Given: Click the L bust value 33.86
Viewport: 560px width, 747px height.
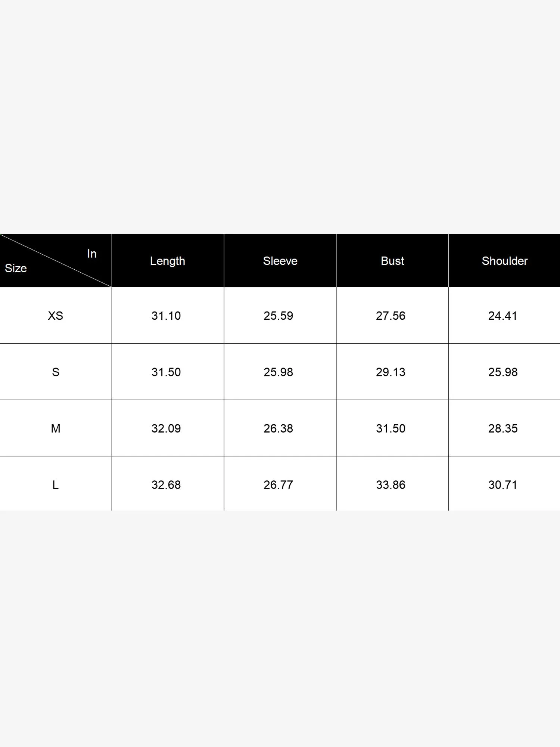Looking at the screenshot, I should [391, 485].
